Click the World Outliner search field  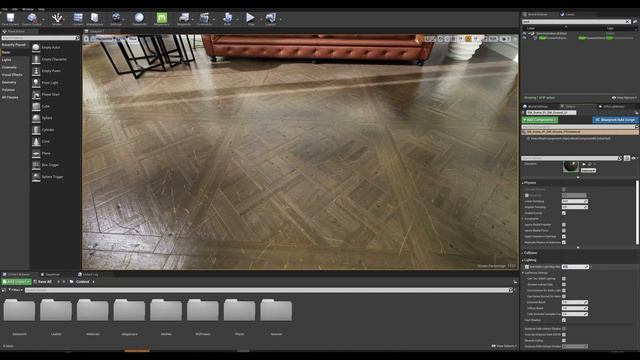576,22
